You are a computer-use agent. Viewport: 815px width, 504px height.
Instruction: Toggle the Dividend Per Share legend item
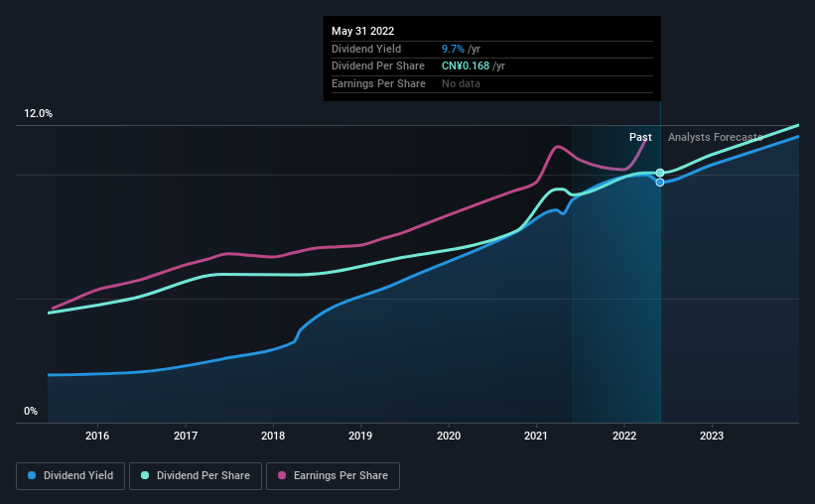pyautogui.click(x=196, y=476)
